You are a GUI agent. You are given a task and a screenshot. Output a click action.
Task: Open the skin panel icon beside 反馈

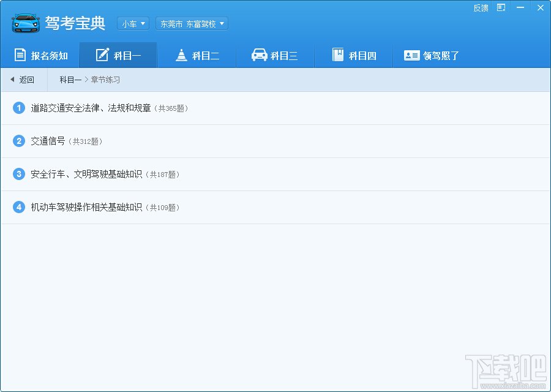click(x=500, y=7)
